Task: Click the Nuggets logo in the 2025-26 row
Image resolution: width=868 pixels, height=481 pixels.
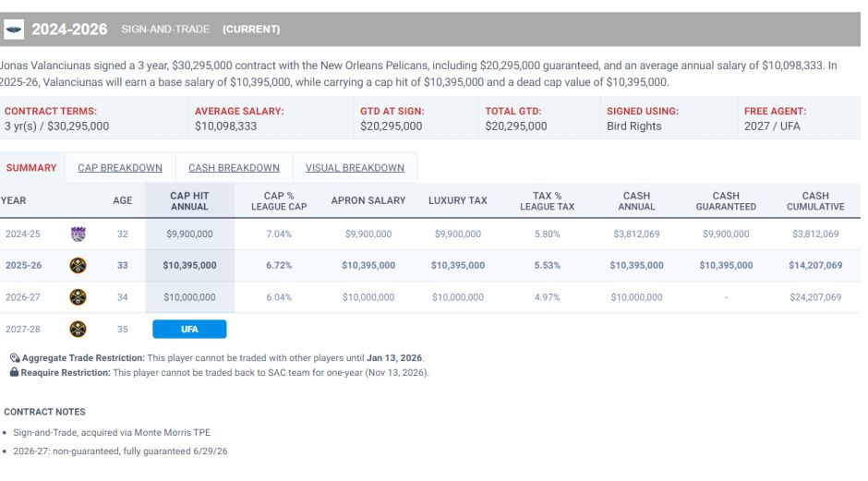Action: [78, 265]
